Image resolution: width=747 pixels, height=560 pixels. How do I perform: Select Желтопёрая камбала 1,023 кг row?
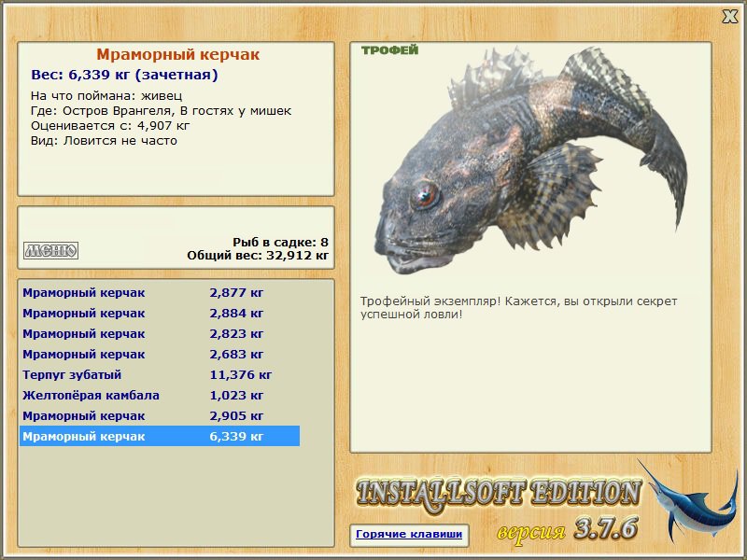(160, 395)
